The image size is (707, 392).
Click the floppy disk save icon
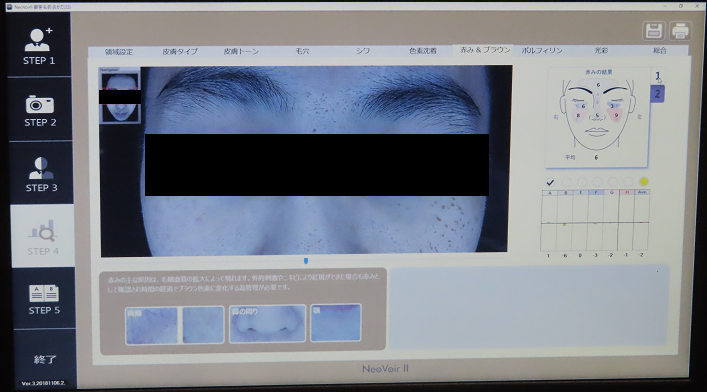[653, 31]
